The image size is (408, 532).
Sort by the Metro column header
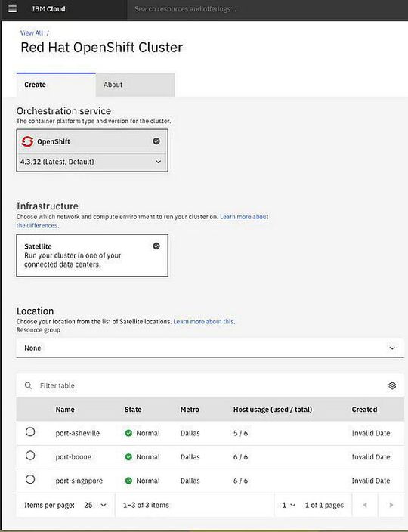(x=190, y=409)
